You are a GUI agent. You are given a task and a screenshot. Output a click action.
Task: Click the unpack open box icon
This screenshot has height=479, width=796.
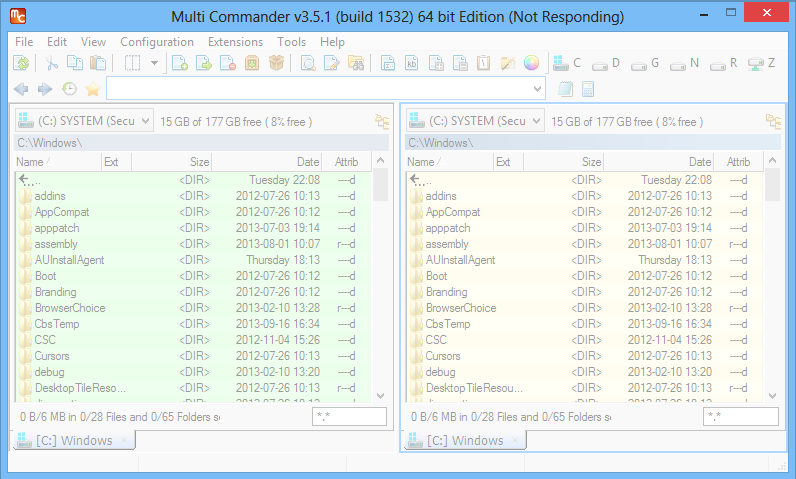coord(276,63)
